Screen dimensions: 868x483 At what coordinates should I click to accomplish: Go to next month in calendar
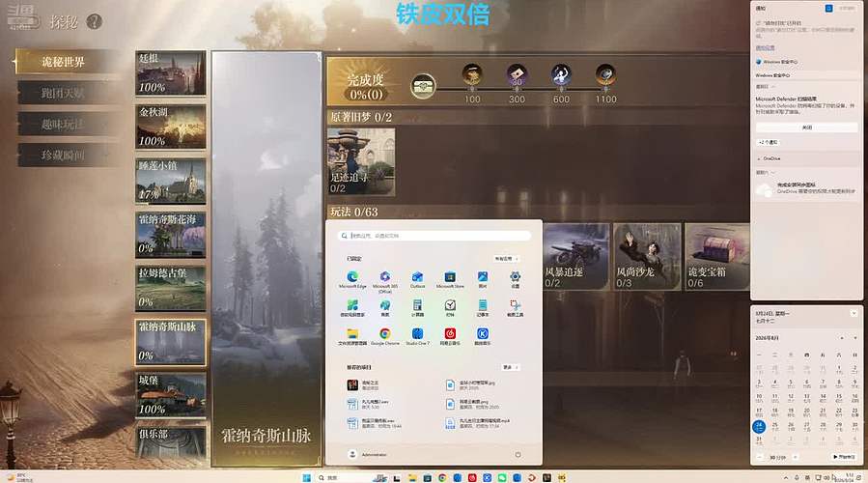854,338
